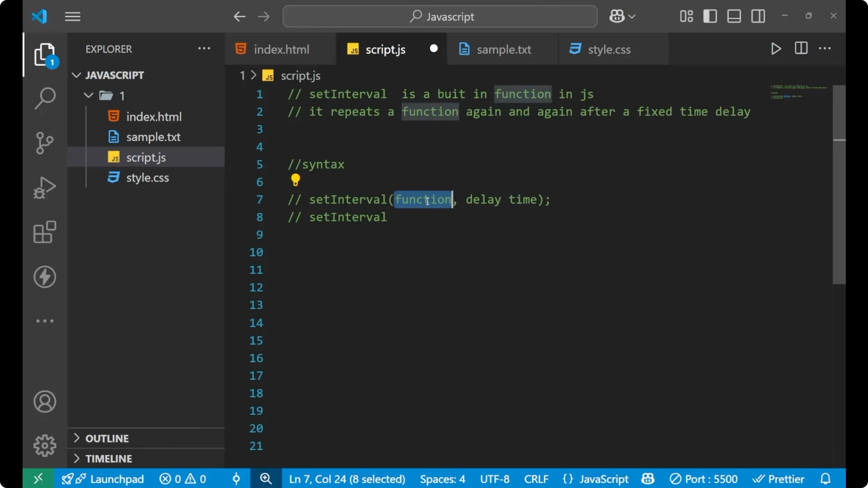The height and width of the screenshot is (488, 868).
Task: Run the code with the play button
Action: pos(776,49)
